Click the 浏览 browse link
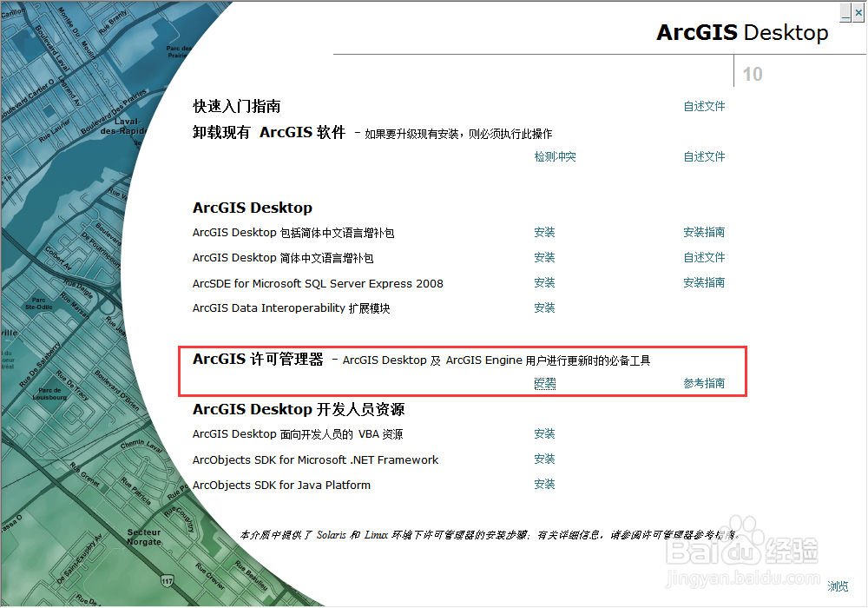 838,586
